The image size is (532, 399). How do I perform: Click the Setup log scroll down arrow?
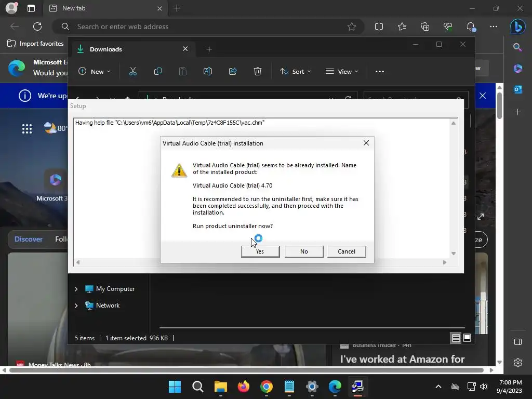click(x=453, y=254)
